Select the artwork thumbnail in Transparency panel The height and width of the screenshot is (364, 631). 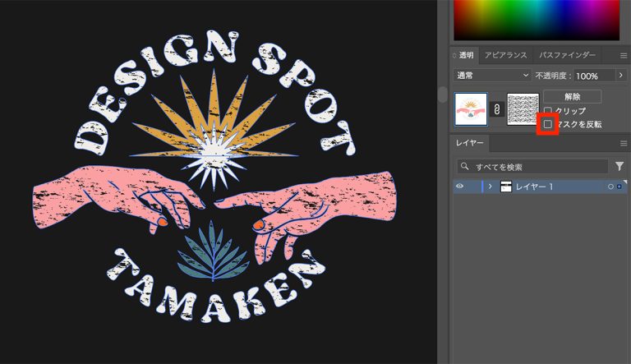point(471,109)
